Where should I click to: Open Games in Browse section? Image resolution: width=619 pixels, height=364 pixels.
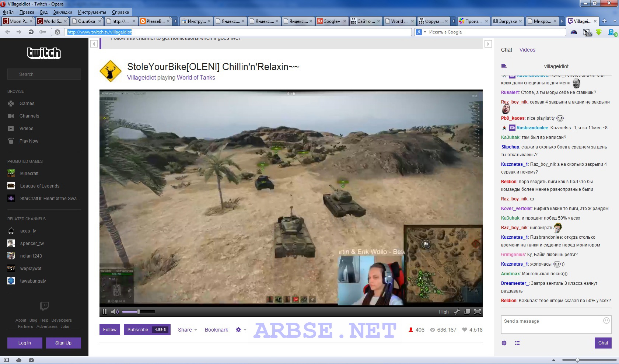tap(27, 104)
